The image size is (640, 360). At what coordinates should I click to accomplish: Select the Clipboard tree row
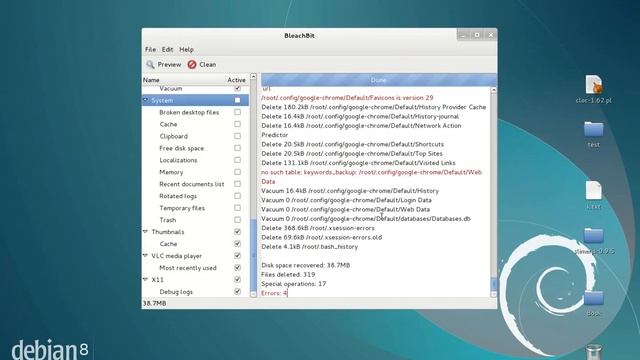[195, 136]
